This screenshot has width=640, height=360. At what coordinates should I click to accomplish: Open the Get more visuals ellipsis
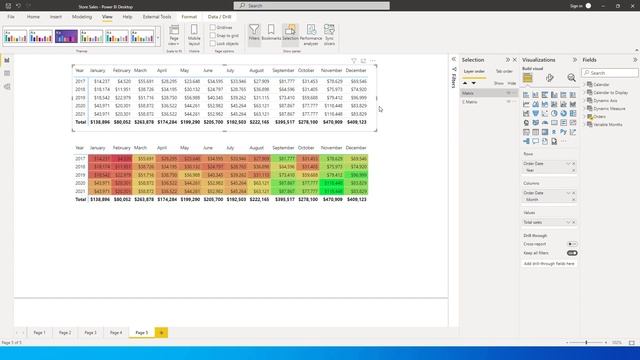point(563,141)
